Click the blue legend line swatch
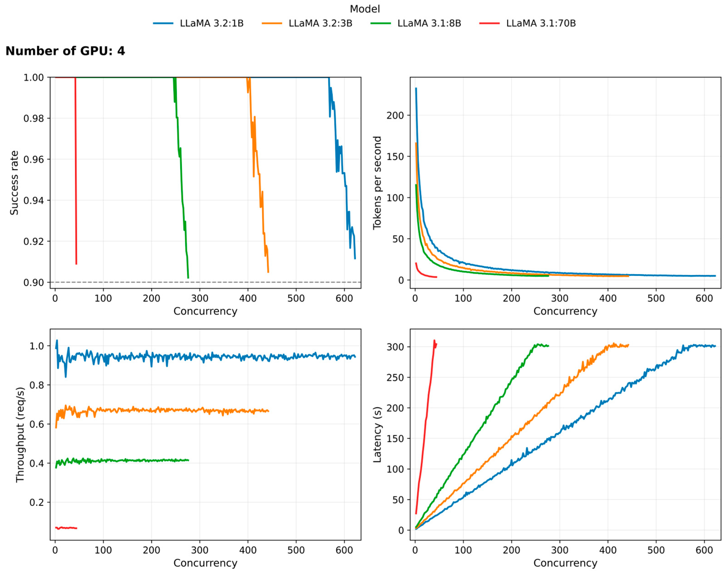Viewport: 728px width, 572px height. click(x=163, y=23)
